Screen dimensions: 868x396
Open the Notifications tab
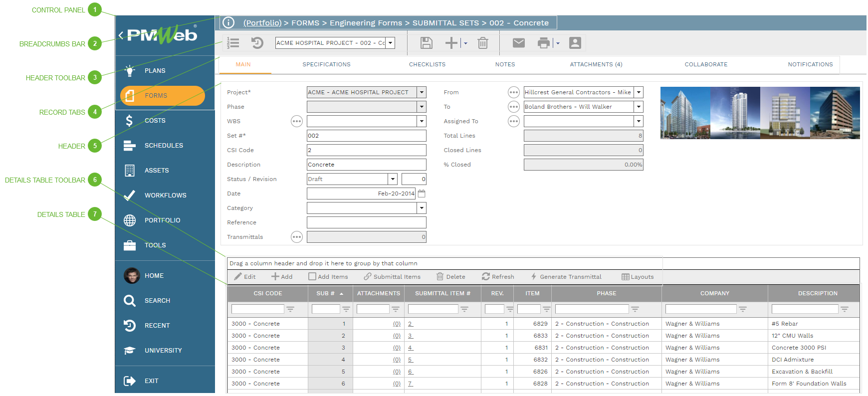pos(810,64)
